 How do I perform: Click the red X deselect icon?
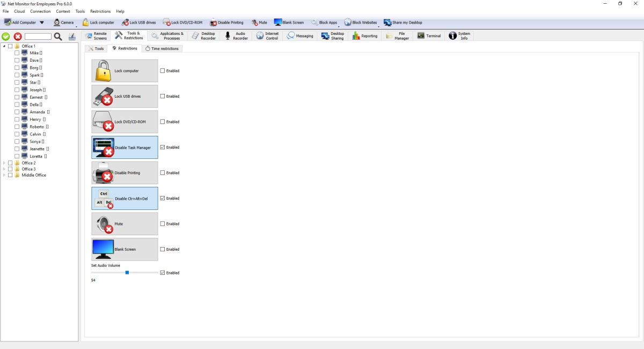coord(18,37)
